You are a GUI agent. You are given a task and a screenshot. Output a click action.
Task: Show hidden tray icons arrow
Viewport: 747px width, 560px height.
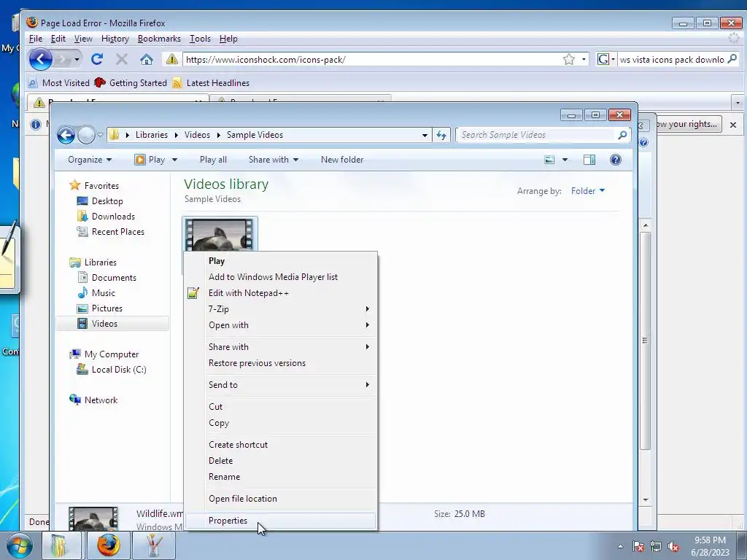[x=620, y=547]
